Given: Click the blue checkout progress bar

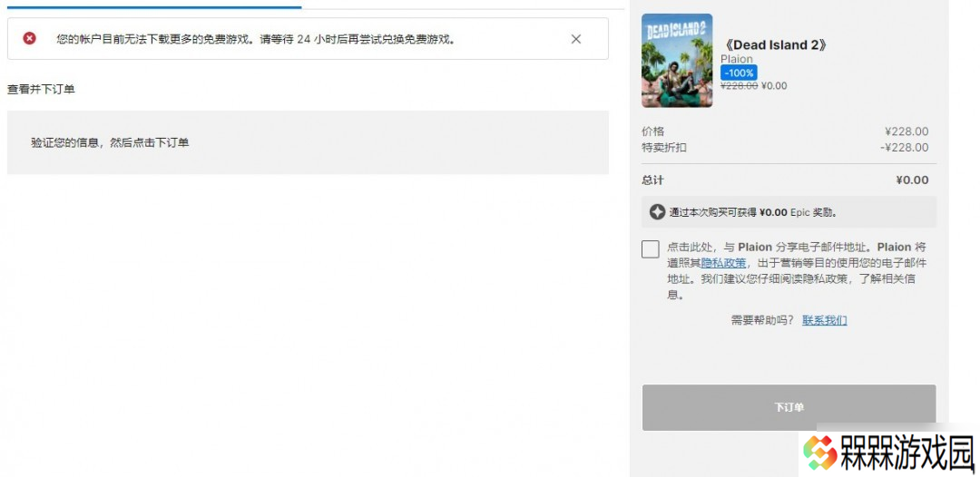Looking at the screenshot, I should pos(153,7).
